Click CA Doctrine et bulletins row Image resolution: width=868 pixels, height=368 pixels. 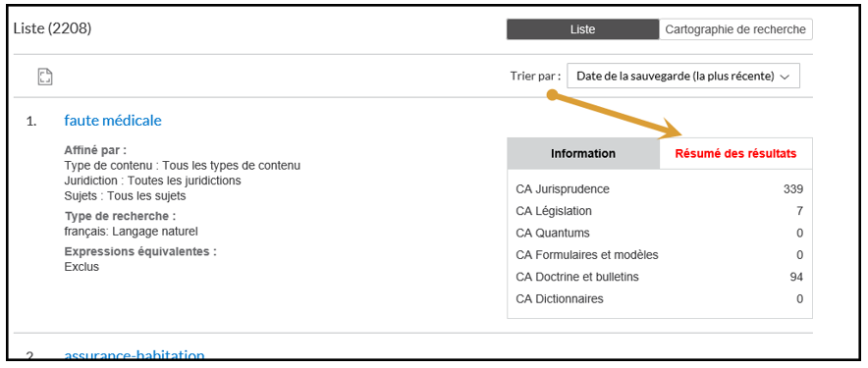(659, 277)
